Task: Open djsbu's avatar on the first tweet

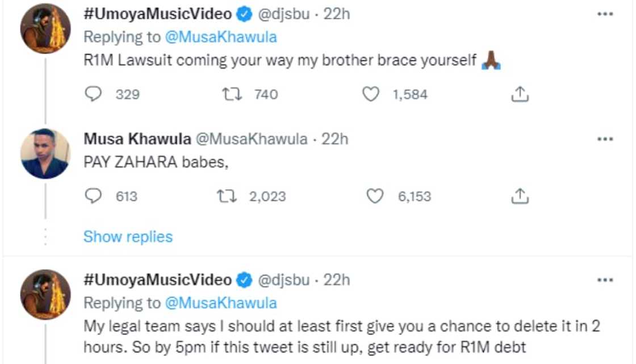Action: [45, 28]
